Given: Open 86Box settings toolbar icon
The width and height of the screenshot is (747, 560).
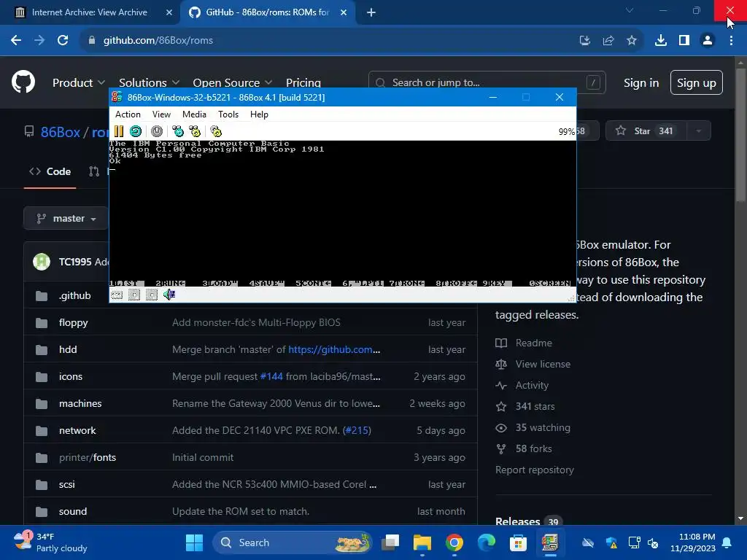Looking at the screenshot, I should 216,131.
